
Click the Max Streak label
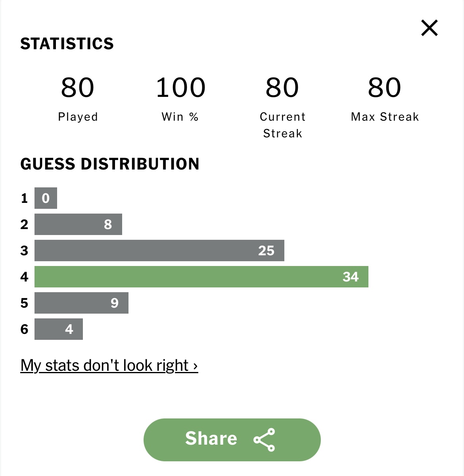click(385, 117)
